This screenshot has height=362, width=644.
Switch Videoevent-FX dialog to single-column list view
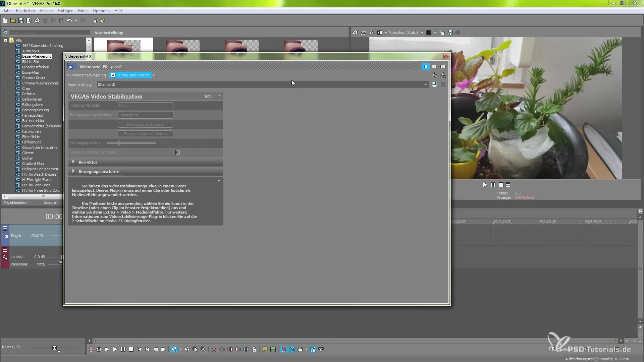(425, 66)
